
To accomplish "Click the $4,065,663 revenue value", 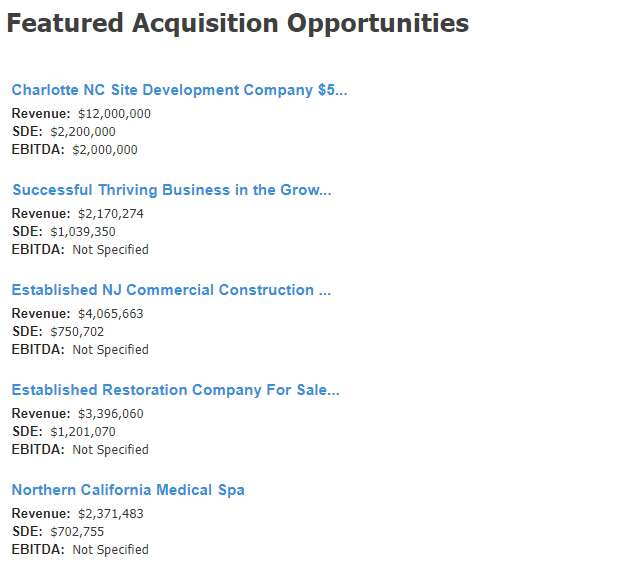I will coord(111,314).
